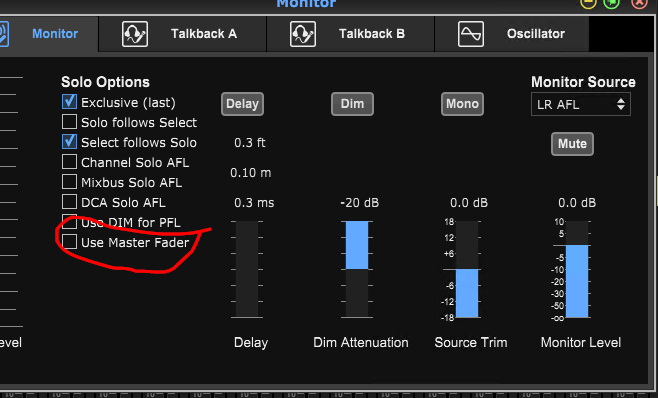Click the Talkback B headset icon
The width and height of the screenshot is (658, 398).
coord(303,34)
